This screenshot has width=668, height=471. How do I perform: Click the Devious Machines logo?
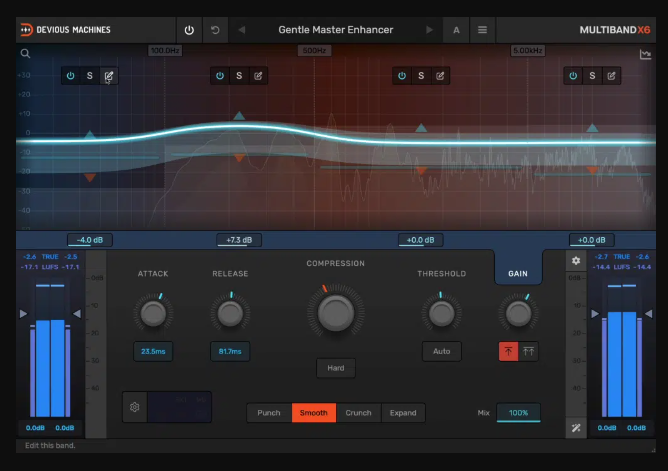[66, 30]
